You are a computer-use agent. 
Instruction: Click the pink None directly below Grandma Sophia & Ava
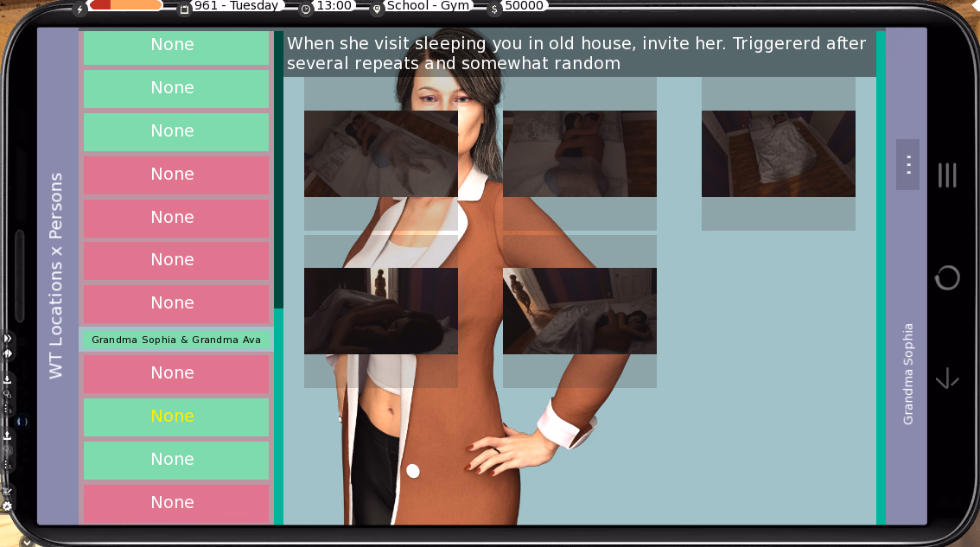(x=176, y=374)
